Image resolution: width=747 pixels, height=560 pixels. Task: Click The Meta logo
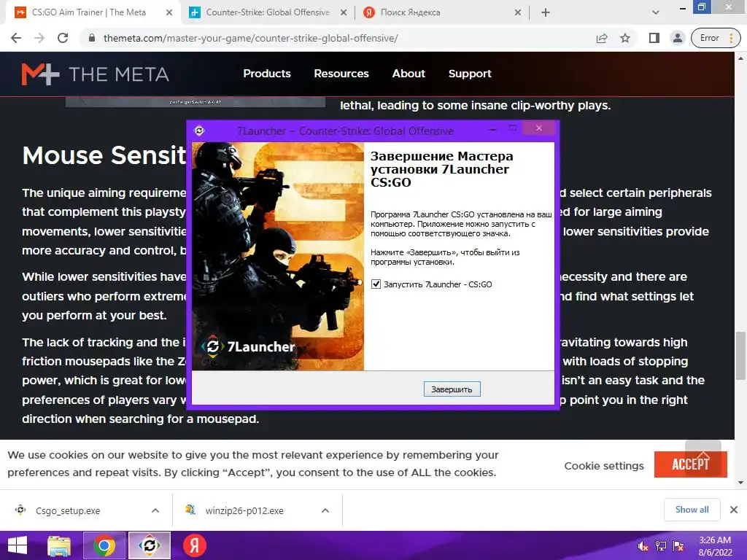(96, 74)
